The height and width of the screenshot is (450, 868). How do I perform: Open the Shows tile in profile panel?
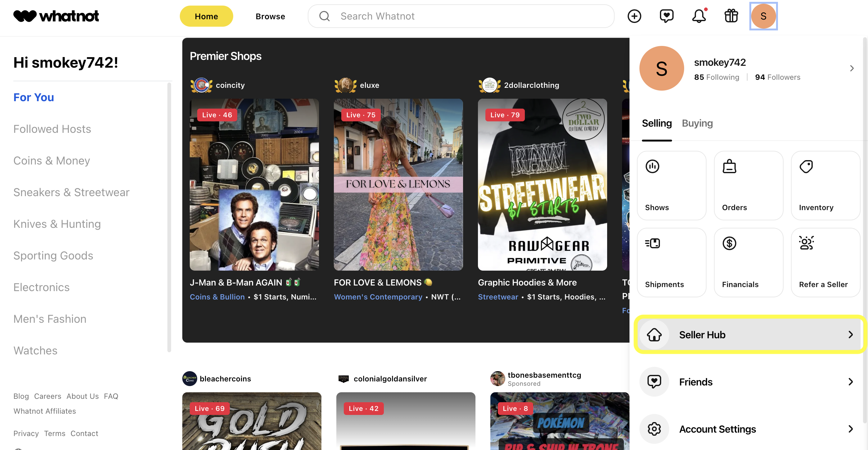click(671, 185)
